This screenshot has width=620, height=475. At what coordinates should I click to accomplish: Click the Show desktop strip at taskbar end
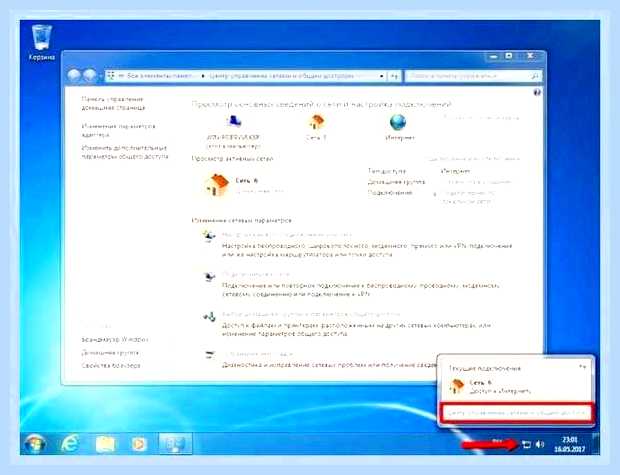595,444
